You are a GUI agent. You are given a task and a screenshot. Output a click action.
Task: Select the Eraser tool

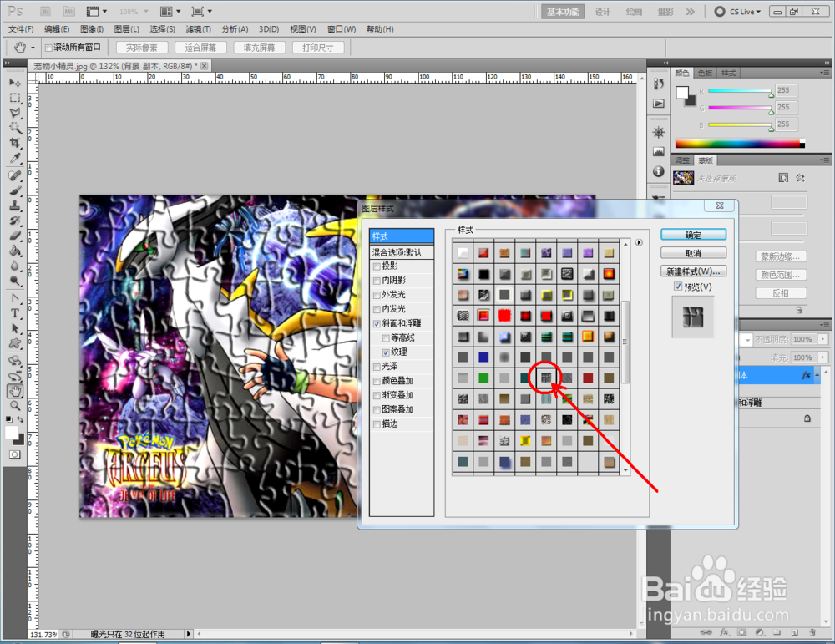(15, 236)
